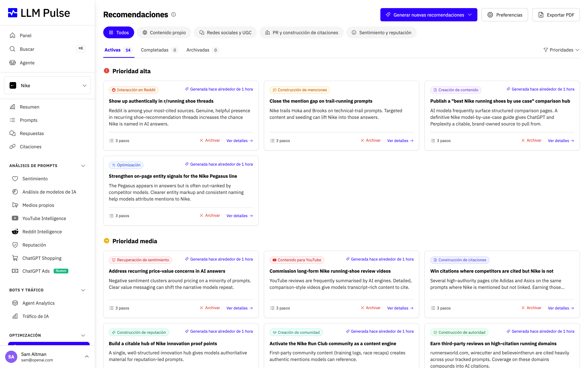Screen dimensions: 588x368
Task: Click the Reddit Intelligence alien icon
Action: [15, 231]
